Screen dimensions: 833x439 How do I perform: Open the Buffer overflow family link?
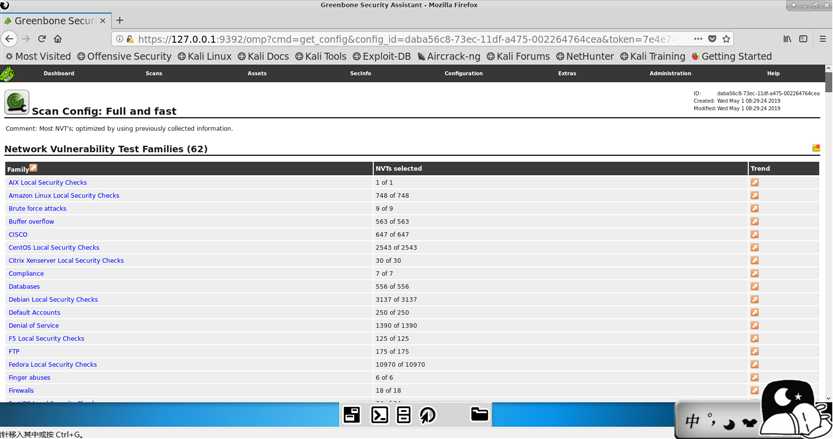(31, 221)
